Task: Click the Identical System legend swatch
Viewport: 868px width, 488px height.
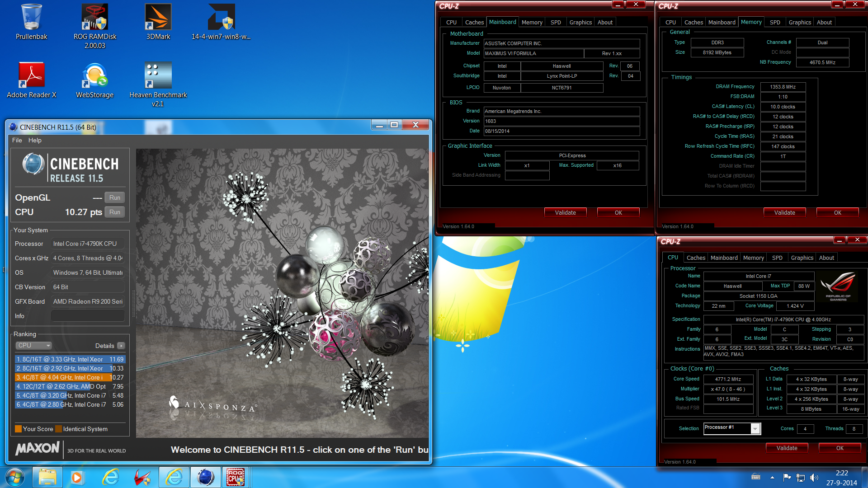Action: click(x=59, y=429)
